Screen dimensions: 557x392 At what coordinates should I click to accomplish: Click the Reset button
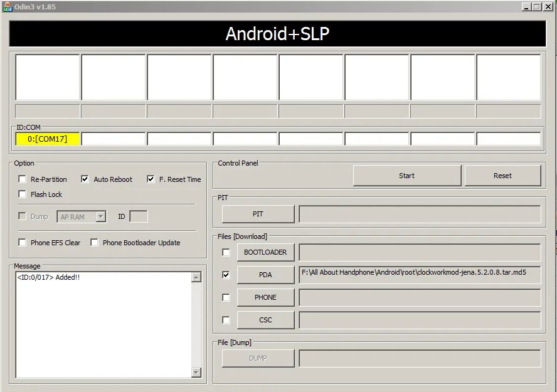click(x=502, y=176)
